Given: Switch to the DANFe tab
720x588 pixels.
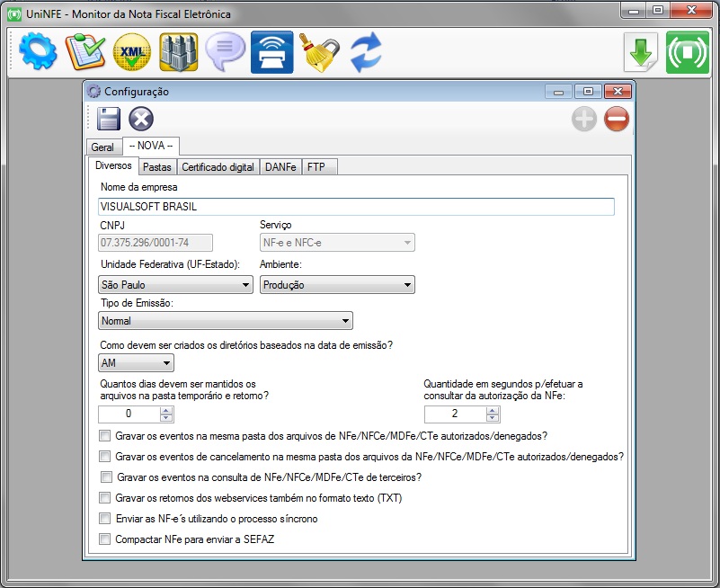Looking at the screenshot, I should point(280,167).
